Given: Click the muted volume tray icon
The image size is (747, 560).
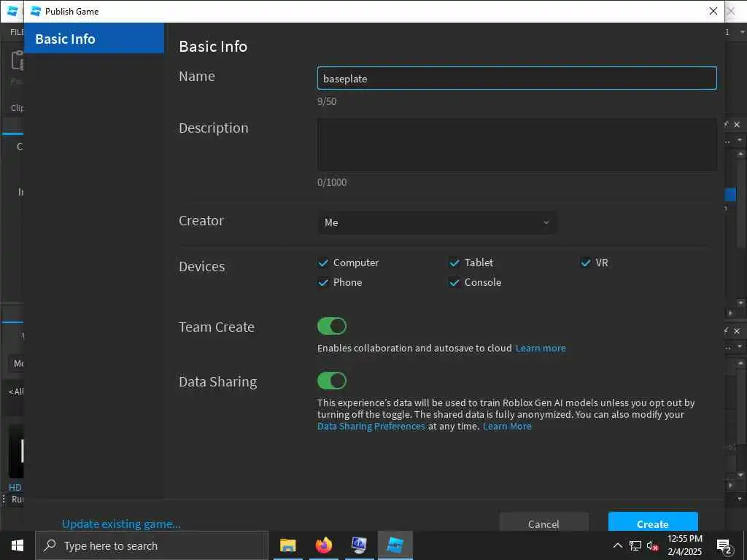Looking at the screenshot, I should point(652,546).
